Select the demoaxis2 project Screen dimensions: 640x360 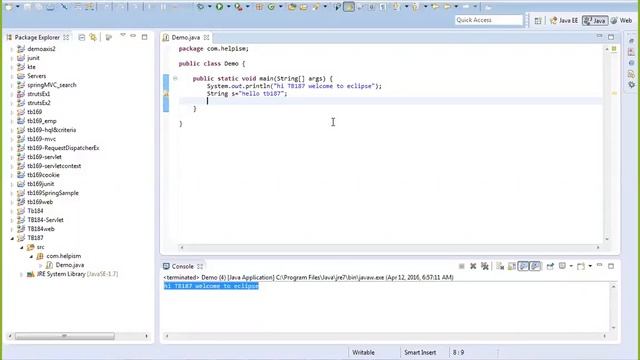(x=41, y=49)
